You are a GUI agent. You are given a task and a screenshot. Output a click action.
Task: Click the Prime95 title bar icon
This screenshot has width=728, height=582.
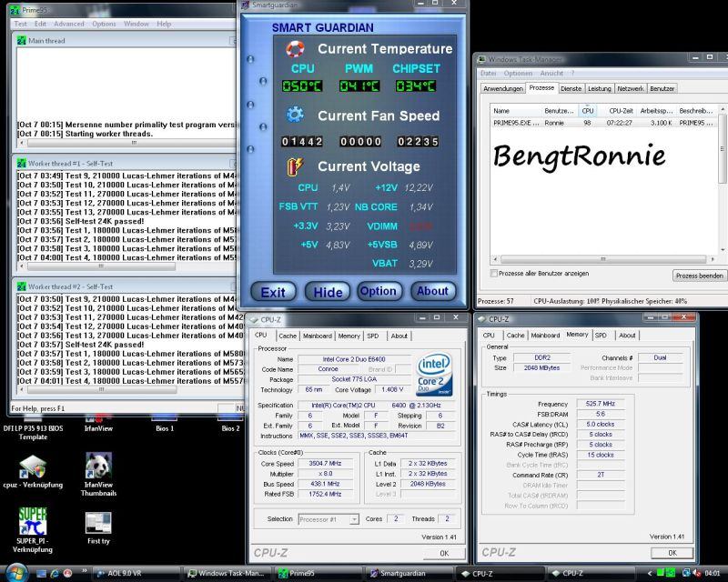point(15,10)
